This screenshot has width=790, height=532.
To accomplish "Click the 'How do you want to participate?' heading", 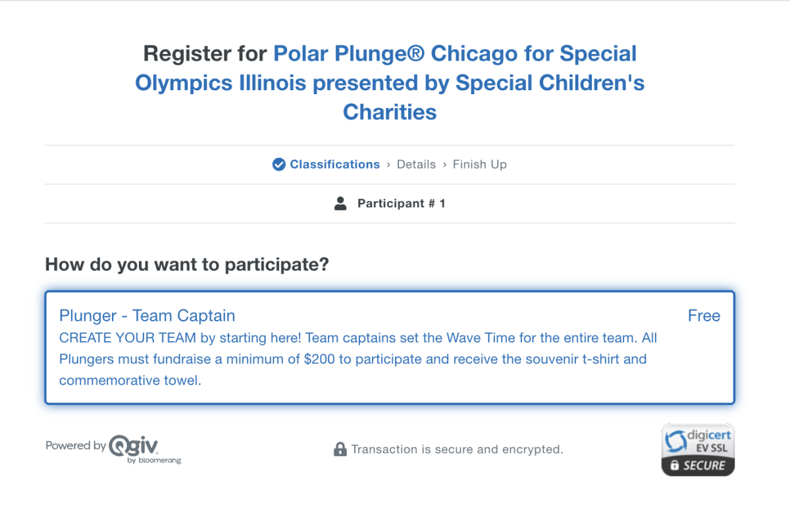I will [187, 265].
